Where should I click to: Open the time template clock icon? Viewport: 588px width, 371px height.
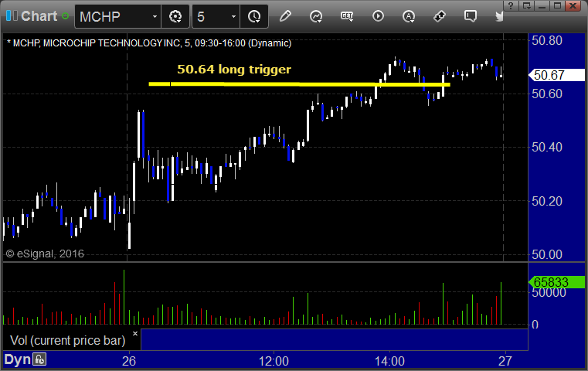[x=254, y=16]
